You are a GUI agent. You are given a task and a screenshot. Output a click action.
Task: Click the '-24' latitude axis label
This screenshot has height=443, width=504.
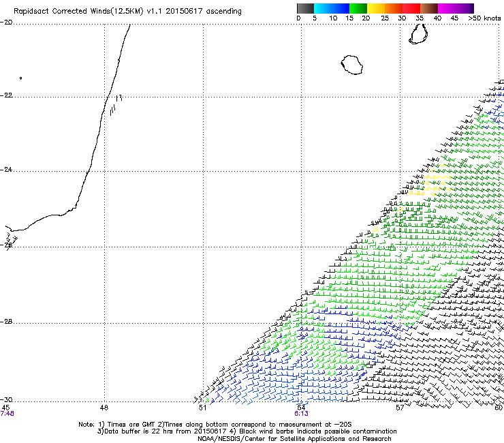coord(6,170)
